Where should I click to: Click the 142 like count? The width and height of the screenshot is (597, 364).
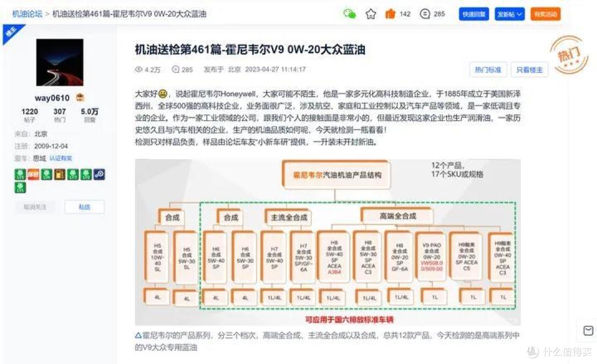pyautogui.click(x=405, y=14)
